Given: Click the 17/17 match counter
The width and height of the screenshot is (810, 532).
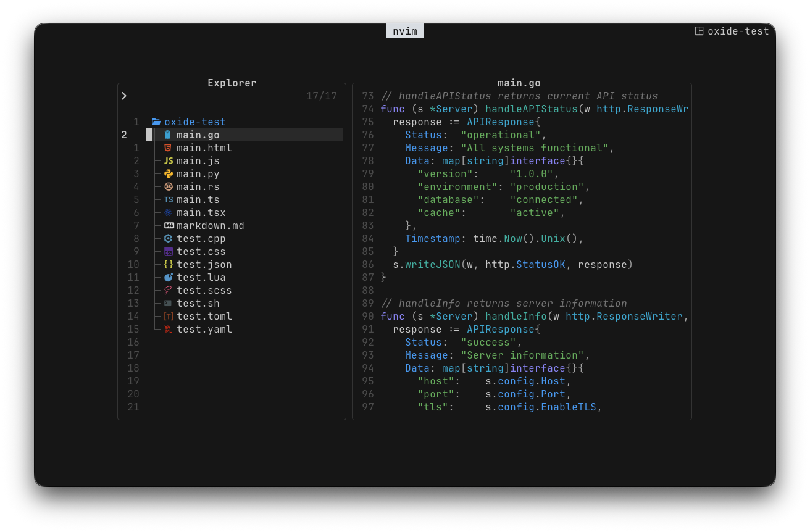Looking at the screenshot, I should (322, 96).
